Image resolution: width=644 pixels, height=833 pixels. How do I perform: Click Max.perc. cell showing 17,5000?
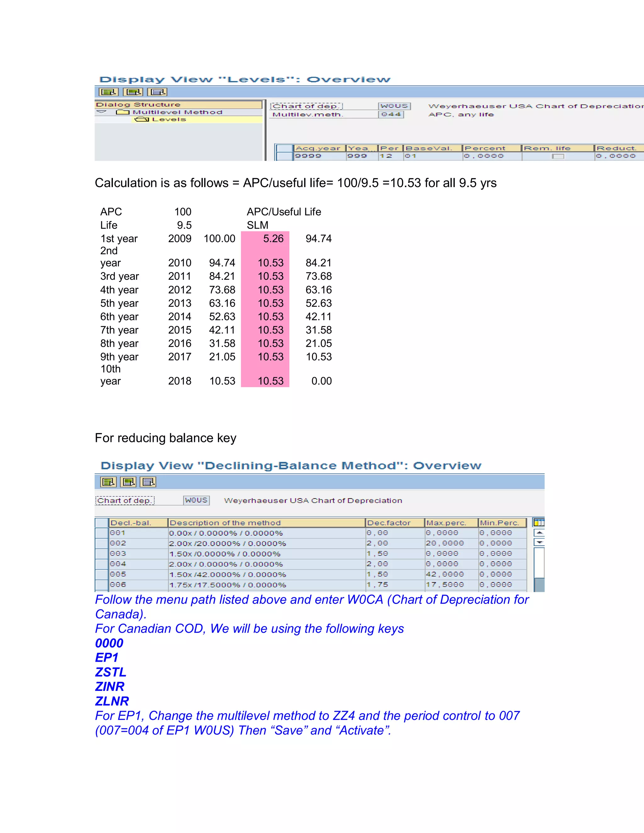452,585
